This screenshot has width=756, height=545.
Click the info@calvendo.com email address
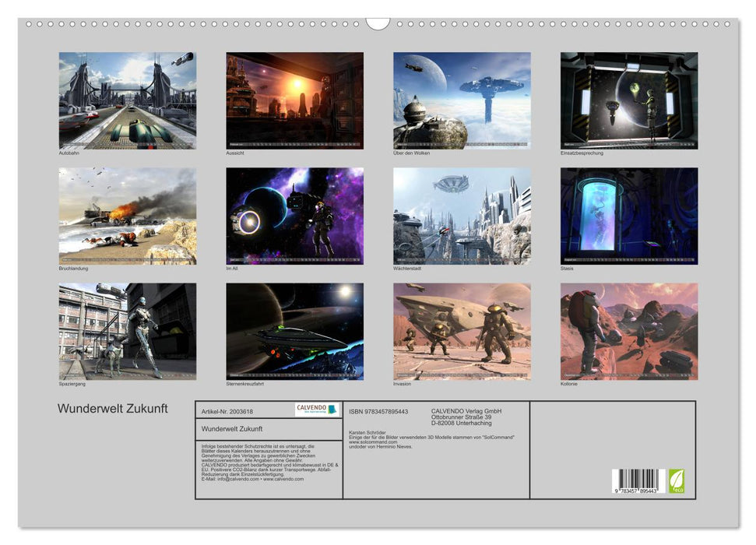coord(231,479)
